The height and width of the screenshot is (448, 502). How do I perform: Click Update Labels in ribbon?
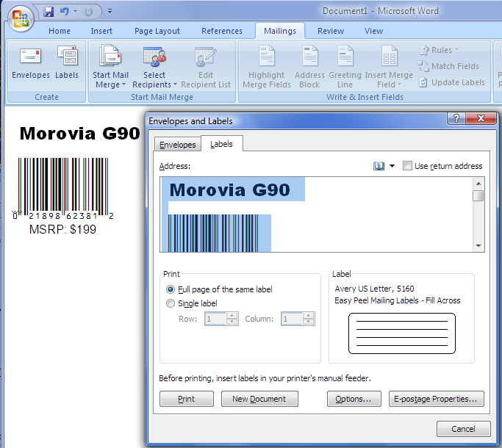point(452,82)
